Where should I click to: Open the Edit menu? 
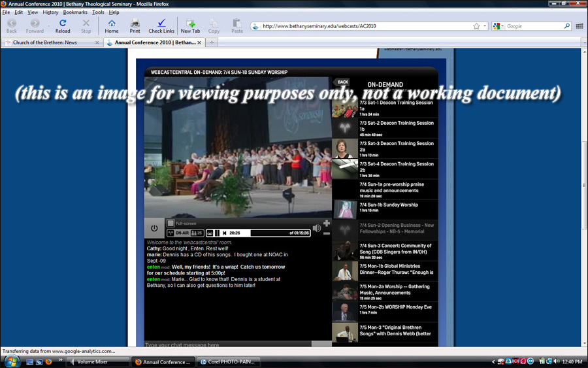(19, 12)
